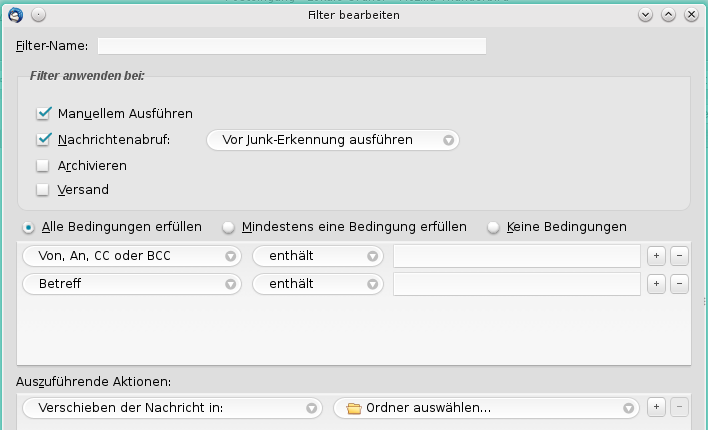Enable the Archivieren checkbox
The image size is (708, 430).
43,166
